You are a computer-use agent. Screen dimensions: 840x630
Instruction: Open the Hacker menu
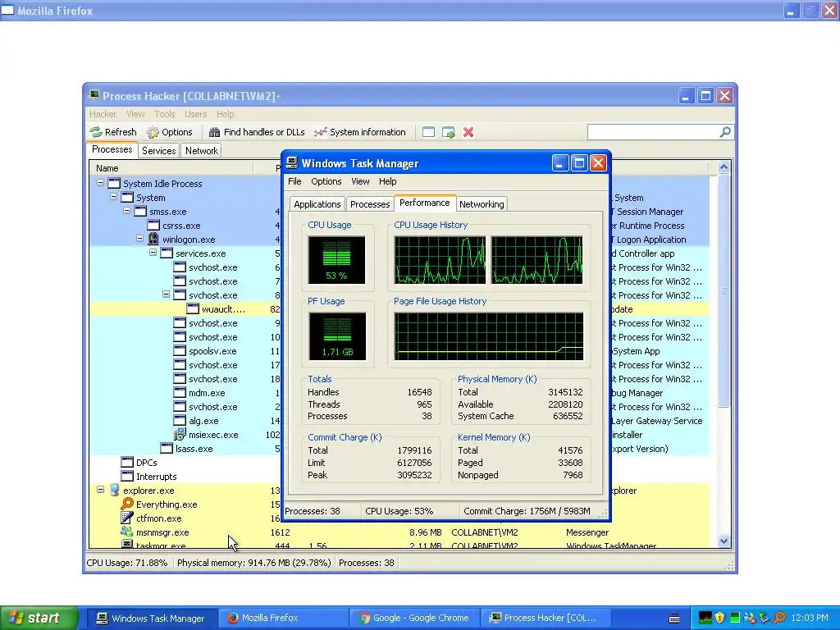103,114
